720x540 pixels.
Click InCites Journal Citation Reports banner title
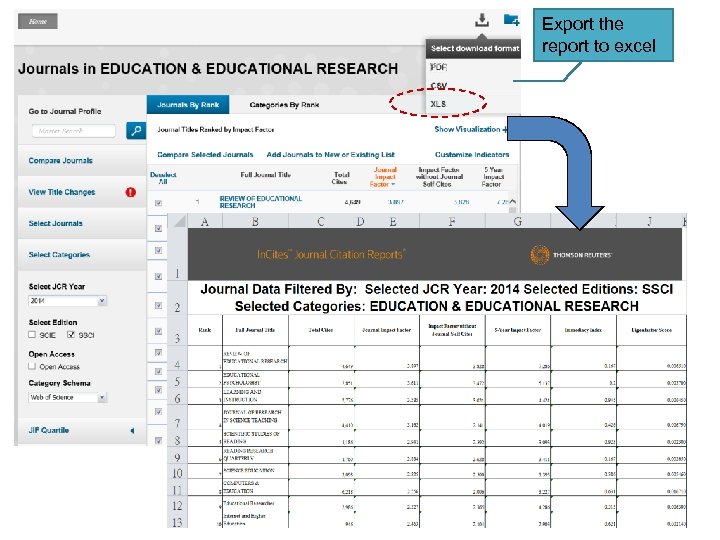(331, 254)
